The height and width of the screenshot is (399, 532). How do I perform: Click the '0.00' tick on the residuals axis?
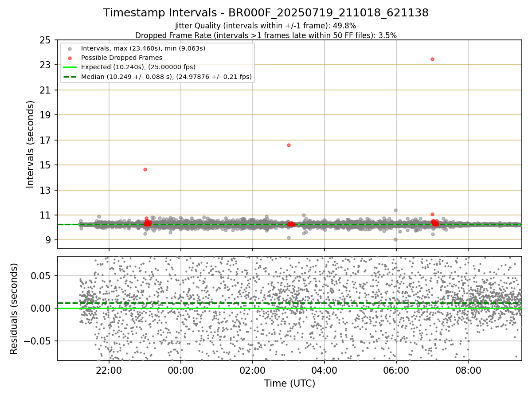42,309
